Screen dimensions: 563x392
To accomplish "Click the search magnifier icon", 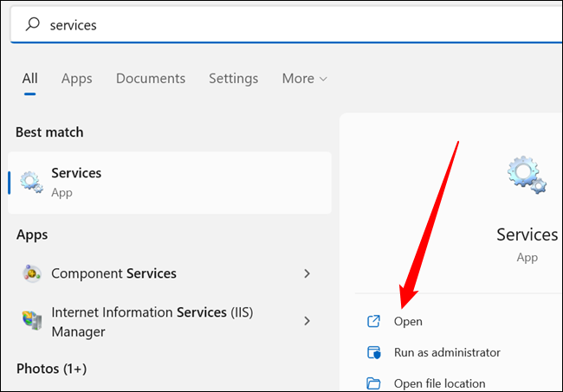I will (32, 24).
